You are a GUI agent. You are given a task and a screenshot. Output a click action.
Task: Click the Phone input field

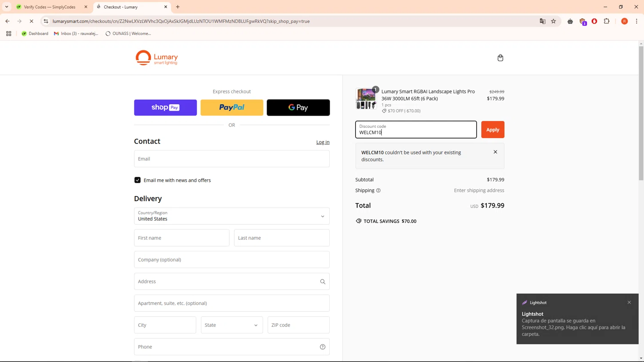pyautogui.click(x=232, y=347)
